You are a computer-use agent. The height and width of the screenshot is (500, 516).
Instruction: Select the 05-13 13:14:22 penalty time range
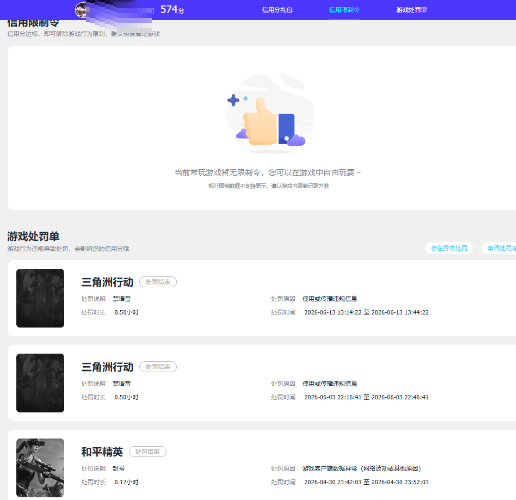point(366,312)
